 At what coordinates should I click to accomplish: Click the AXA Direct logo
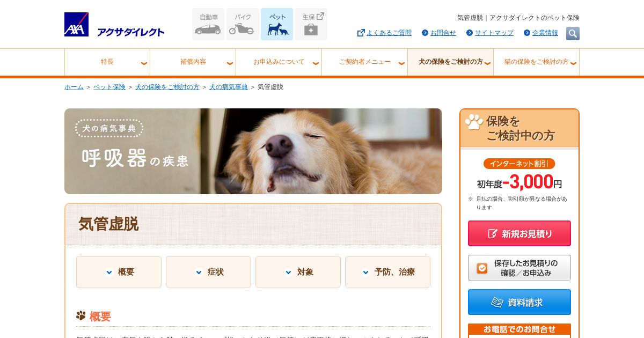[x=114, y=25]
